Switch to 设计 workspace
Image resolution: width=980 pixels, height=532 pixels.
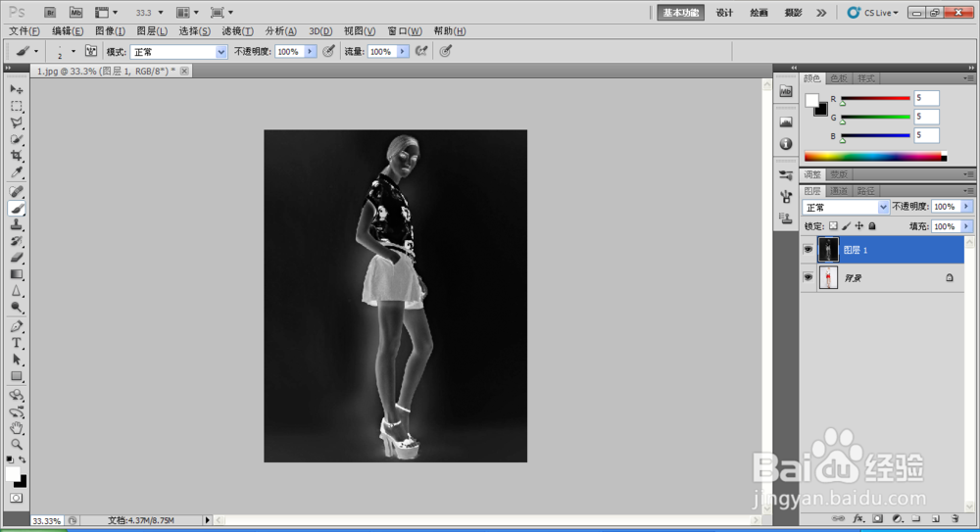coord(724,13)
